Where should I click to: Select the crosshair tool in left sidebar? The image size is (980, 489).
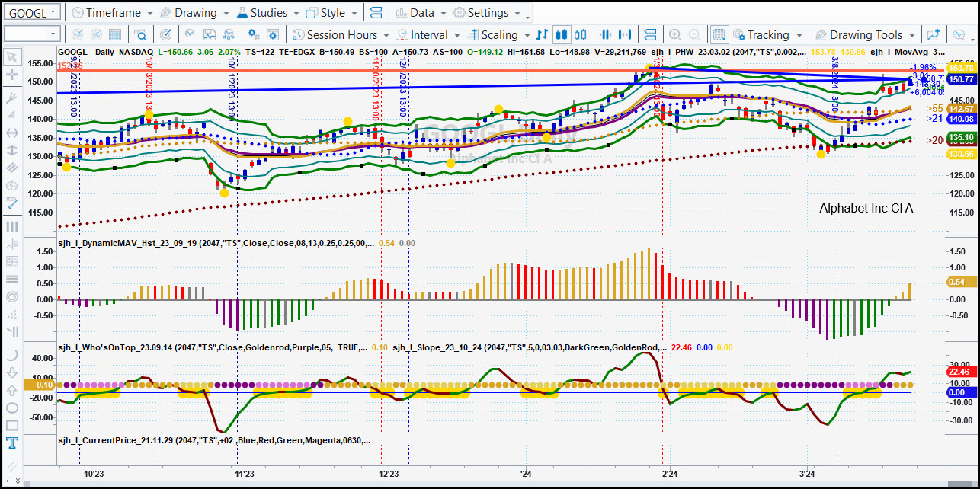tap(11, 75)
